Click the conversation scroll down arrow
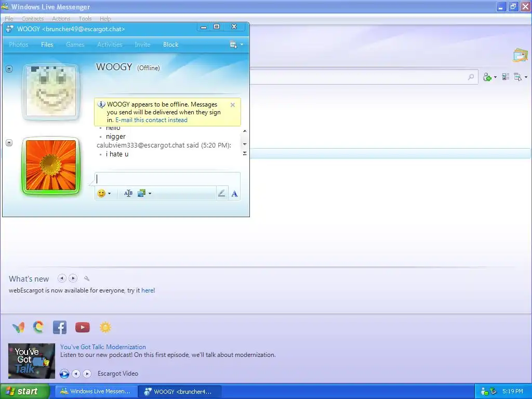Screen dimensions: 532x399 [x=245, y=144]
